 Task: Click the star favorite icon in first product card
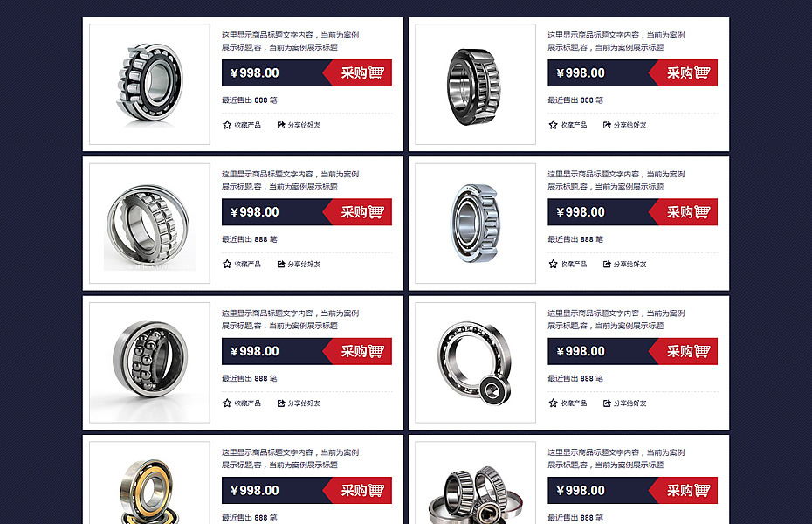point(227,125)
